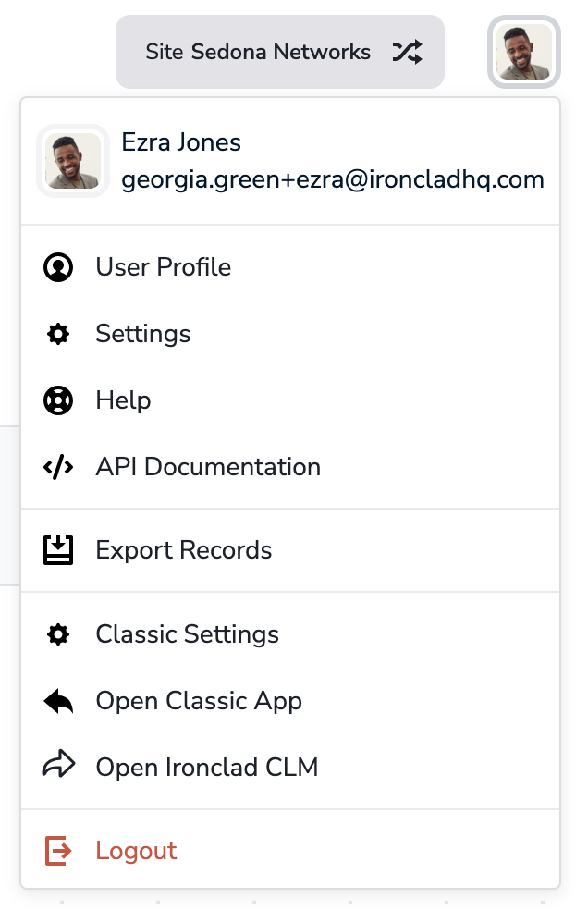588x910 pixels.
Task: Log out using the Logout text
Action: (136, 851)
